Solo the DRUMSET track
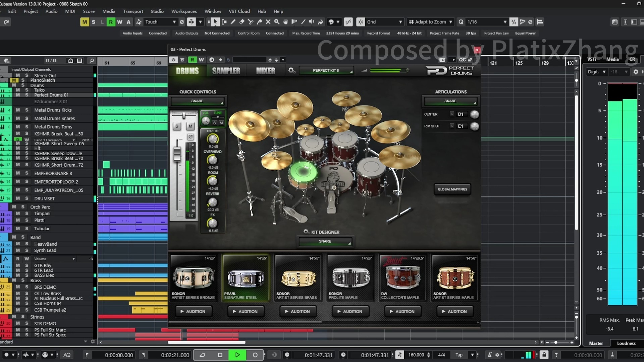This screenshot has width=644, height=362. [27, 198]
